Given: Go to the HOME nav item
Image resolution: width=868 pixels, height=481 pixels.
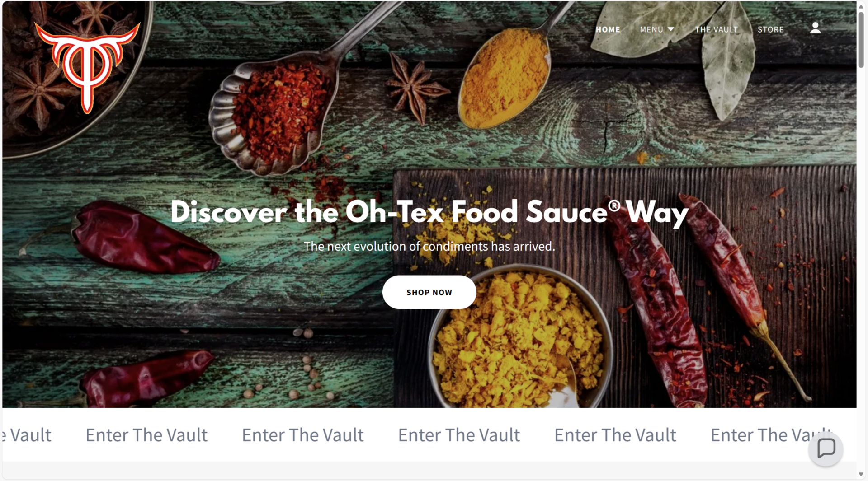Looking at the screenshot, I should [x=608, y=29].
